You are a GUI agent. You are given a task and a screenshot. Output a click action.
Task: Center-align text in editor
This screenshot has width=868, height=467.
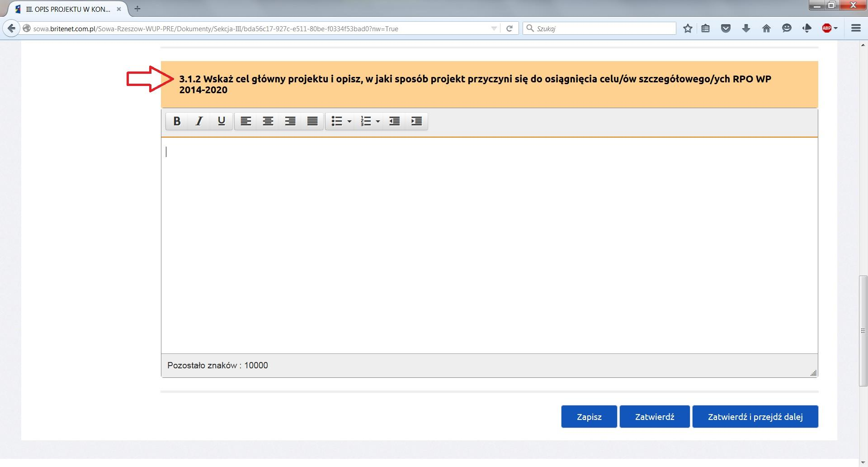[x=268, y=121]
